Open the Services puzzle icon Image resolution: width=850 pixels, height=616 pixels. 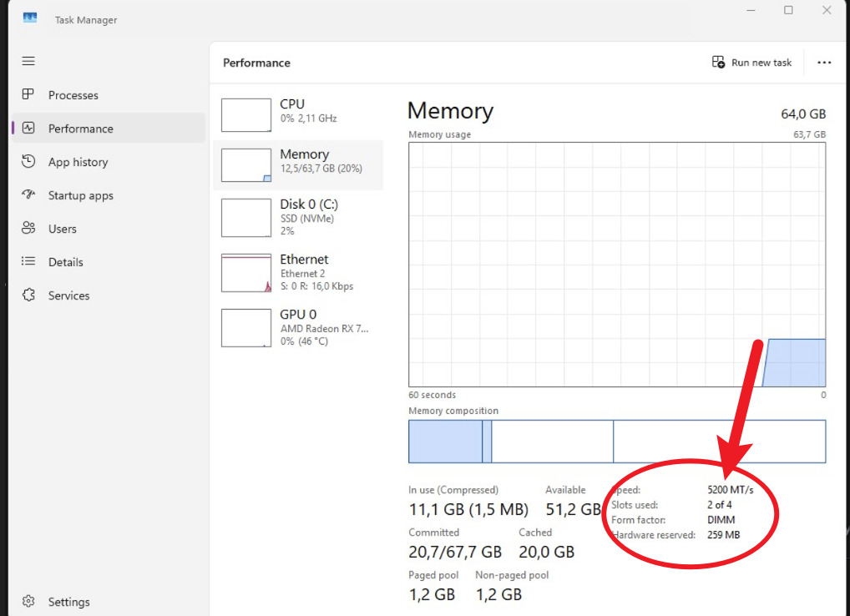point(28,295)
